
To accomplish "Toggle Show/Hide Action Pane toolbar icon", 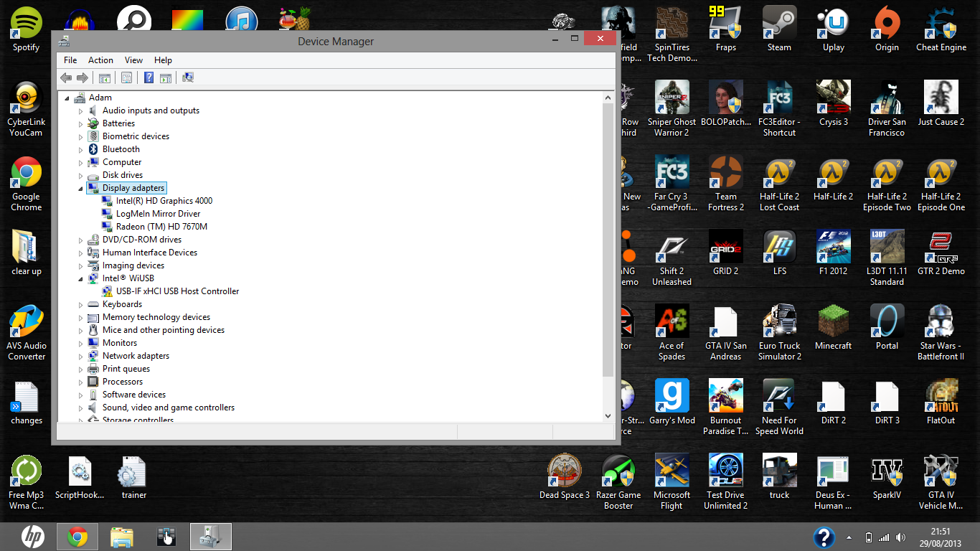I will pos(166,77).
